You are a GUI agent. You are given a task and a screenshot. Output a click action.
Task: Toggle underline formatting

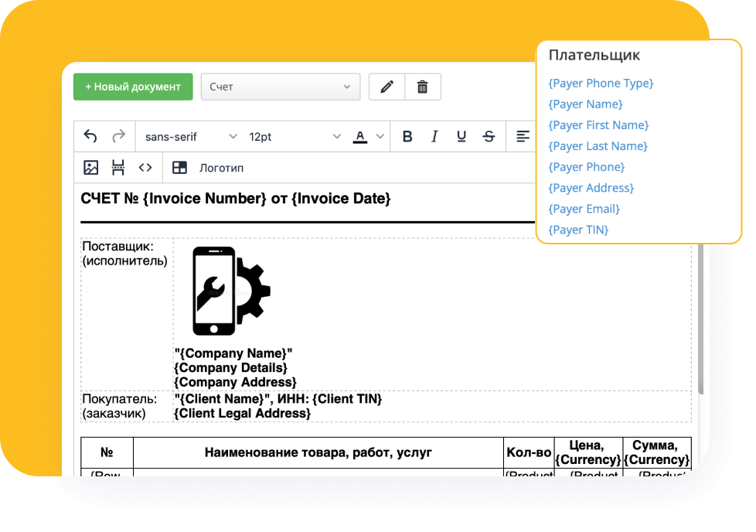pos(461,137)
